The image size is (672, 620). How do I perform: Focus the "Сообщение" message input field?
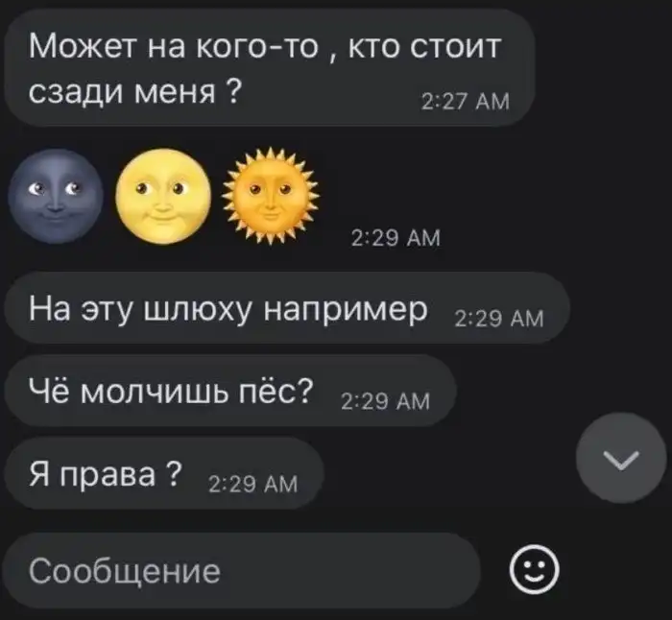242,571
